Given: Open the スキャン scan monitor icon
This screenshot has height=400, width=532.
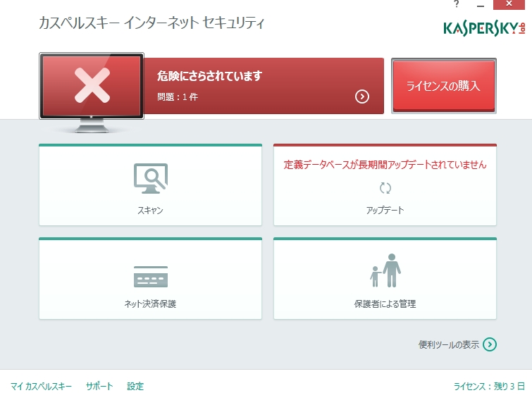Looking at the screenshot, I should [x=151, y=178].
